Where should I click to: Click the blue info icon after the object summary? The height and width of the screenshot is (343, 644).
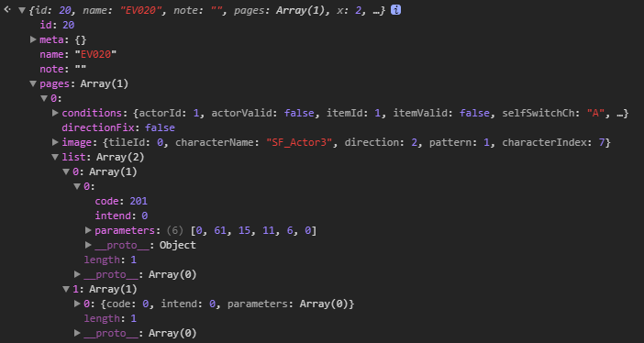pyautogui.click(x=395, y=10)
